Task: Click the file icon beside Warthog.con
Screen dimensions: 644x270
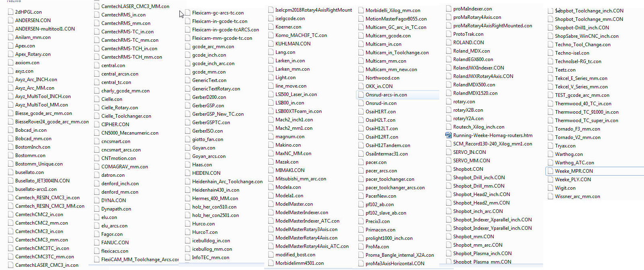Action: [551, 154]
